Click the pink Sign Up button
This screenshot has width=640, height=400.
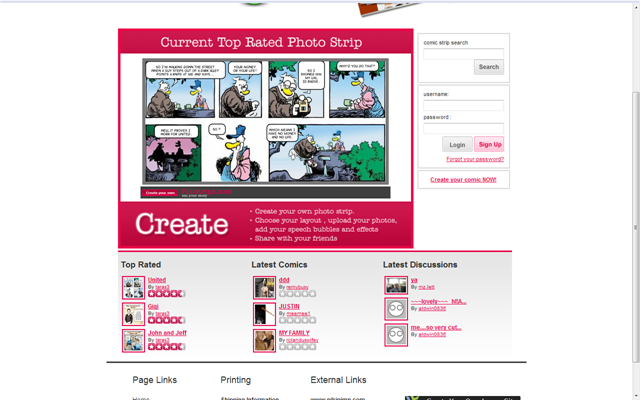[x=489, y=144]
